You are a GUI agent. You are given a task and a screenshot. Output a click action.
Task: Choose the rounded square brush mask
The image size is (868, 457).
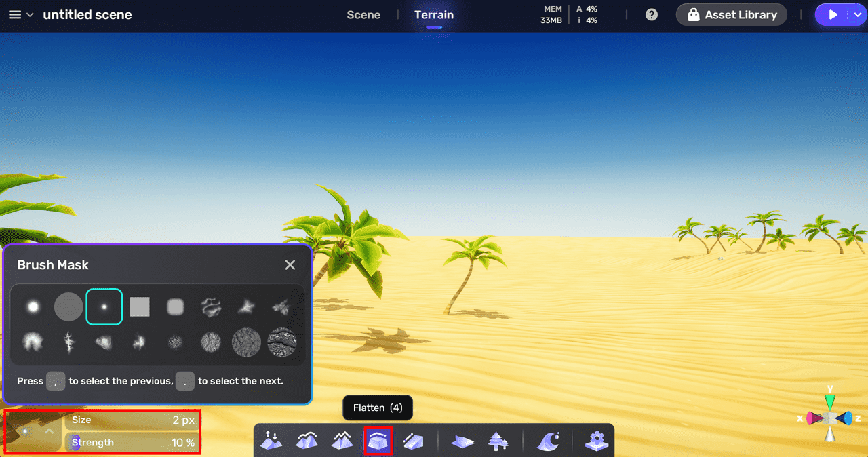pyautogui.click(x=176, y=307)
